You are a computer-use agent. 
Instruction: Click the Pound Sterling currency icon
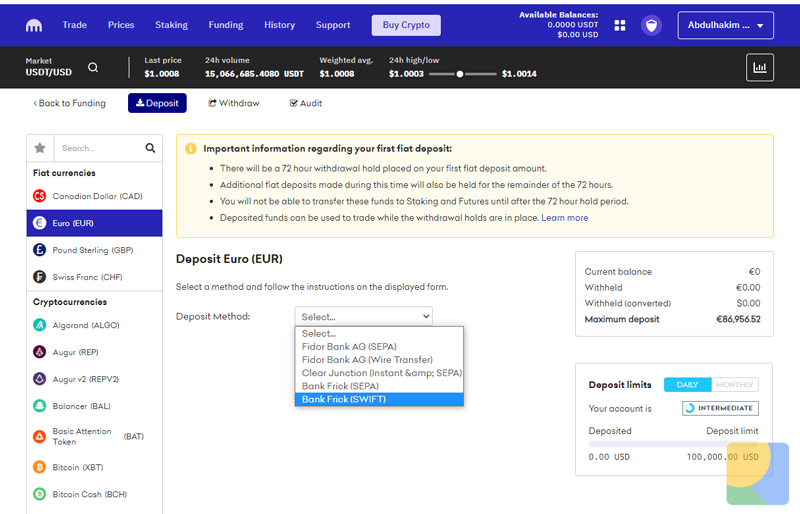(x=40, y=250)
